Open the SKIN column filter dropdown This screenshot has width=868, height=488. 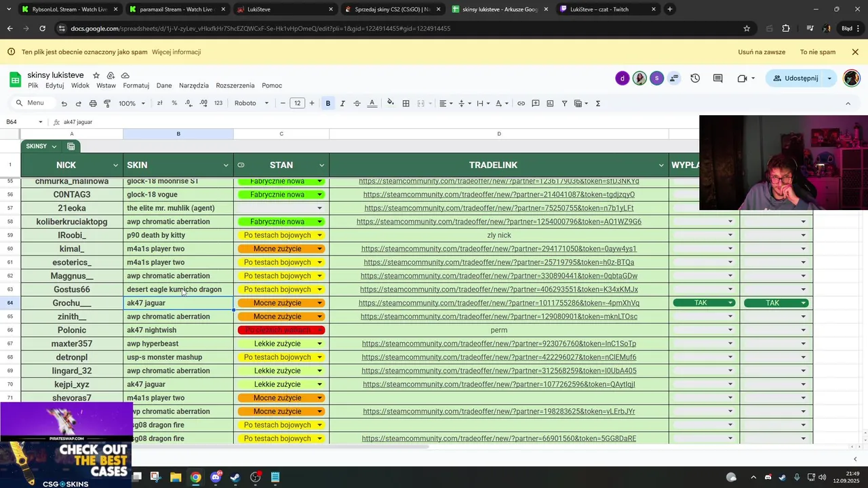click(x=226, y=165)
